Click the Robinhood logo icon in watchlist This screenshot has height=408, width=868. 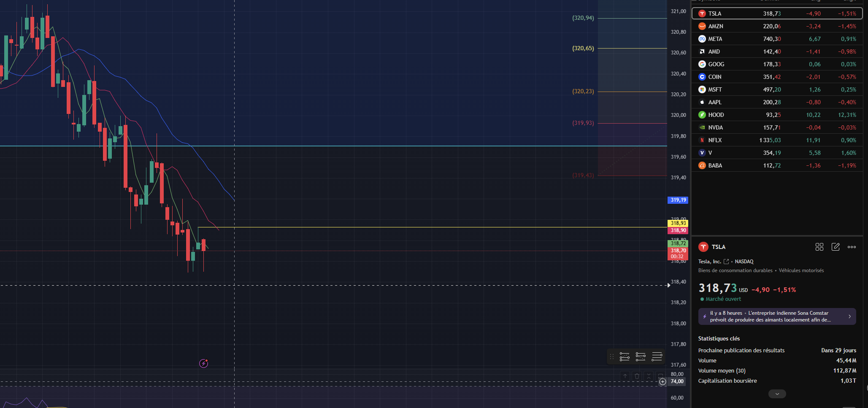coord(702,115)
